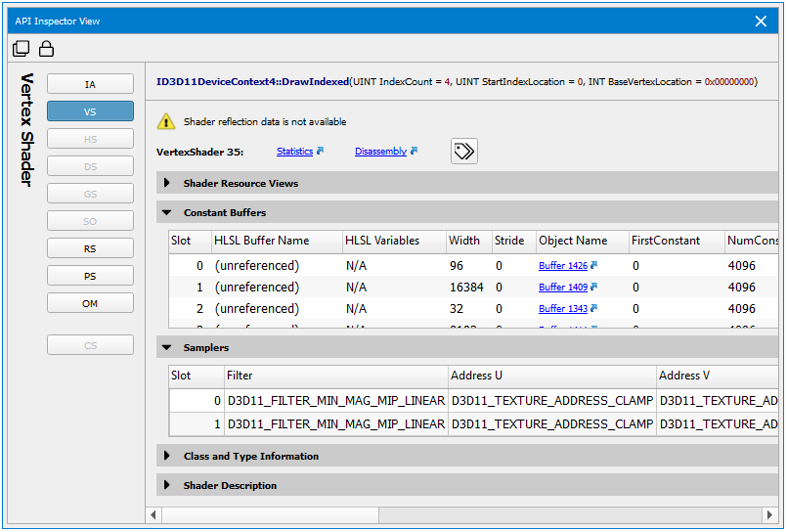
Task: Click the tags icon beside Disassembly
Action: tap(463, 151)
